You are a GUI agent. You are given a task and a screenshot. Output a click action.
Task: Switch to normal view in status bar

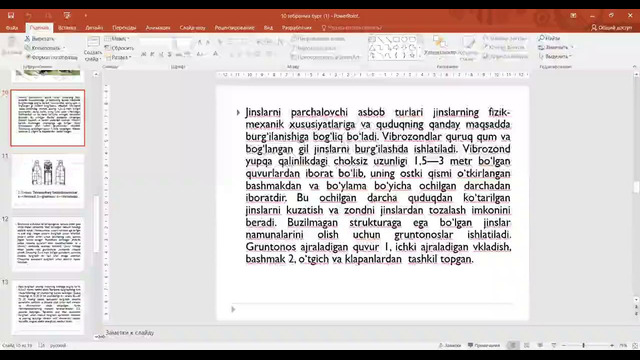point(513,345)
